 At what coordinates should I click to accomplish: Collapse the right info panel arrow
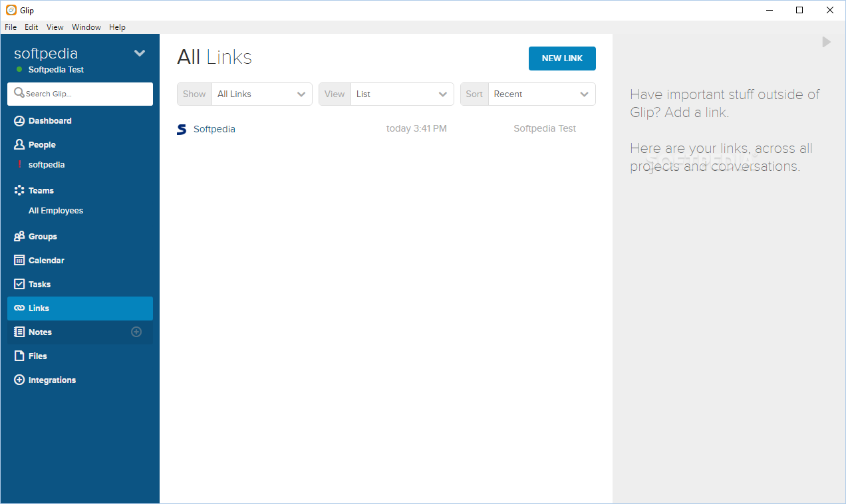(826, 42)
